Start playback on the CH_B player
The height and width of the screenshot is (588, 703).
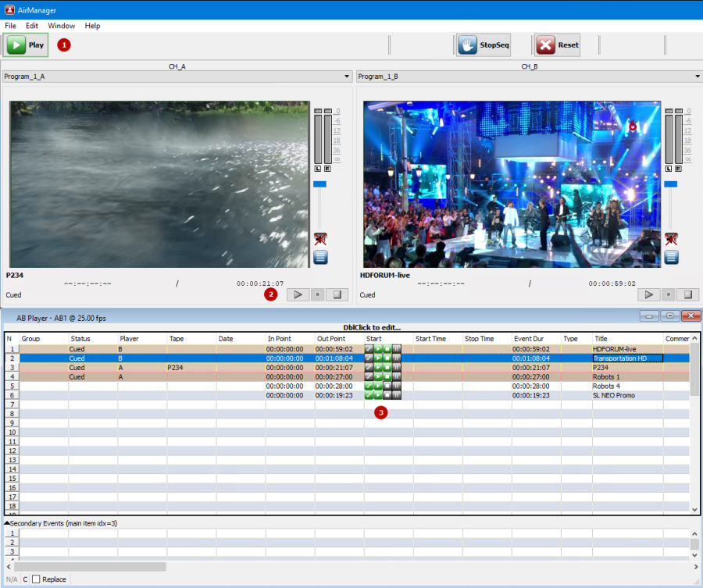649,294
